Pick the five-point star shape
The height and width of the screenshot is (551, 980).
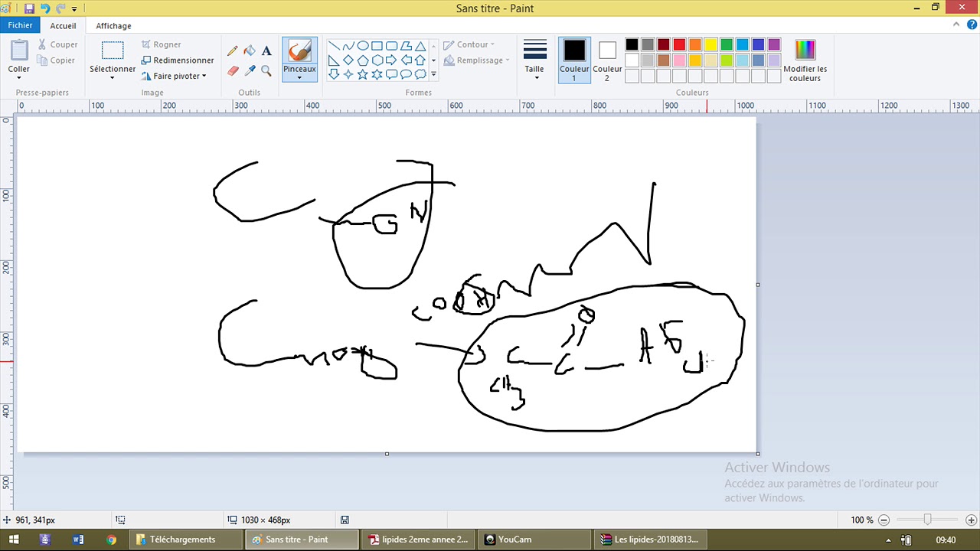[x=363, y=74]
